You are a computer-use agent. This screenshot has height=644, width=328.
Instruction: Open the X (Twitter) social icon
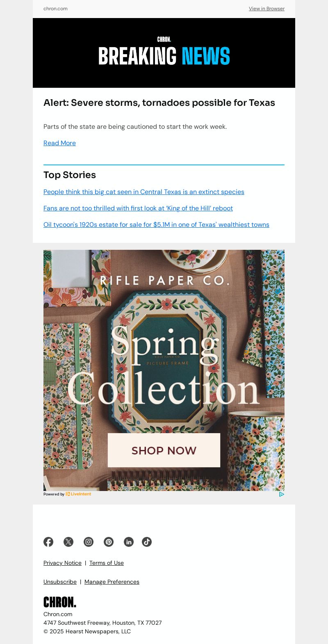click(68, 542)
